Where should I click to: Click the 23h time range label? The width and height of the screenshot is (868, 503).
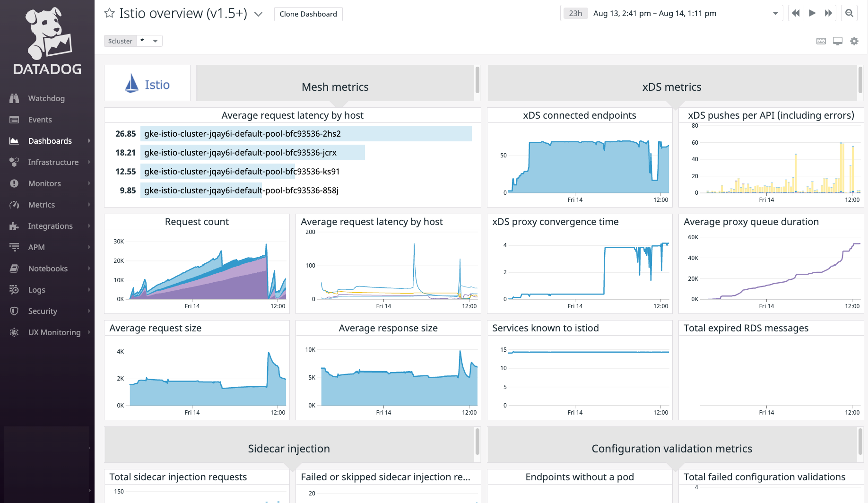pyautogui.click(x=575, y=13)
